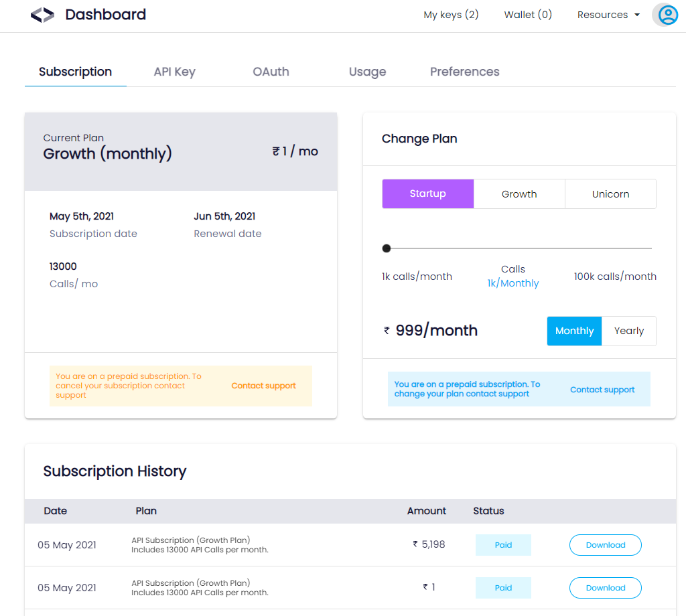The width and height of the screenshot is (686, 616).
Task: Click the calls slider handle
Action: point(387,248)
